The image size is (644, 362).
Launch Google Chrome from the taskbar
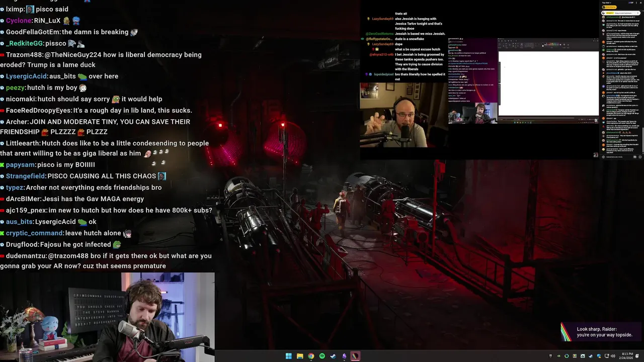pyautogui.click(x=311, y=356)
